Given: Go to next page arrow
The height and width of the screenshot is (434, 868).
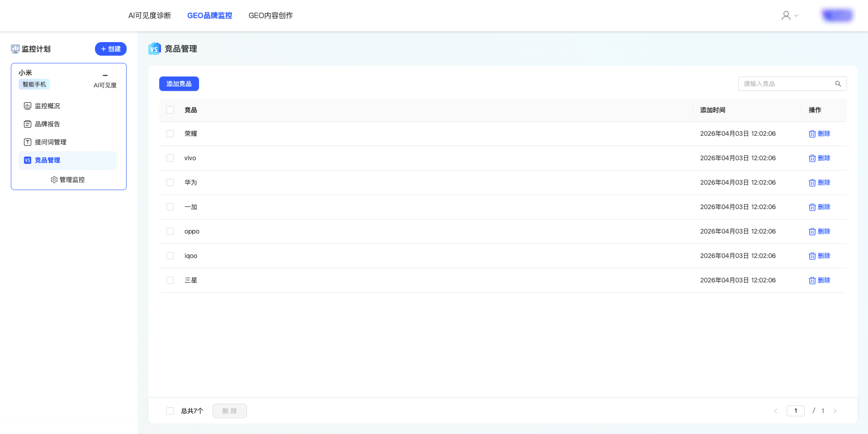Looking at the screenshot, I should (835, 411).
